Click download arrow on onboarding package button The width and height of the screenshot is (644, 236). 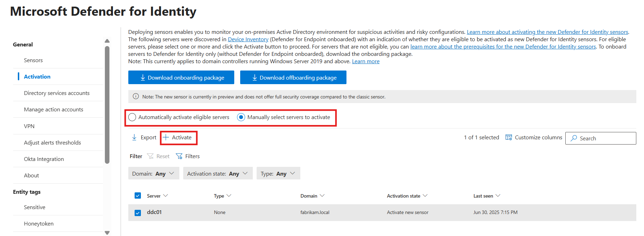(x=143, y=78)
